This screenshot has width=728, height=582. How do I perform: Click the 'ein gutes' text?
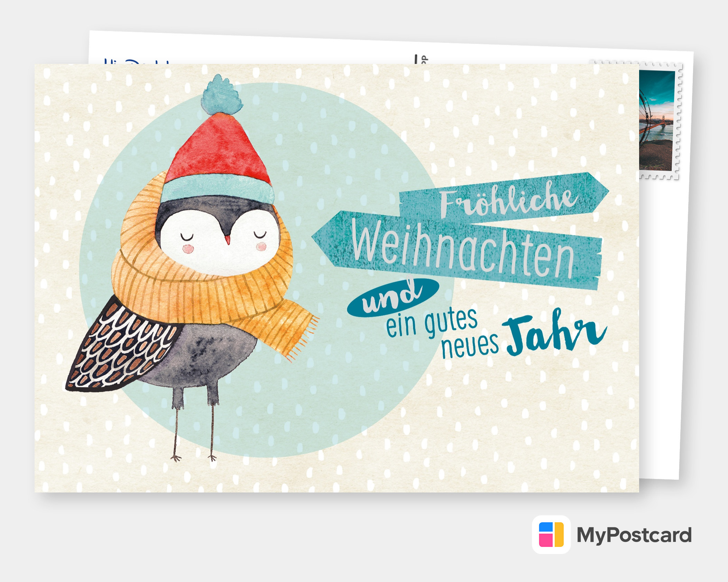point(431,322)
